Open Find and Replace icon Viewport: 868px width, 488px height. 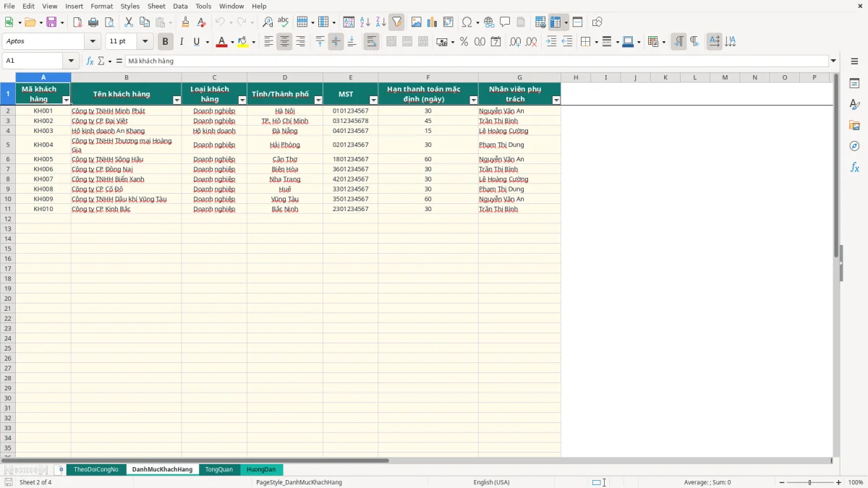coord(268,22)
